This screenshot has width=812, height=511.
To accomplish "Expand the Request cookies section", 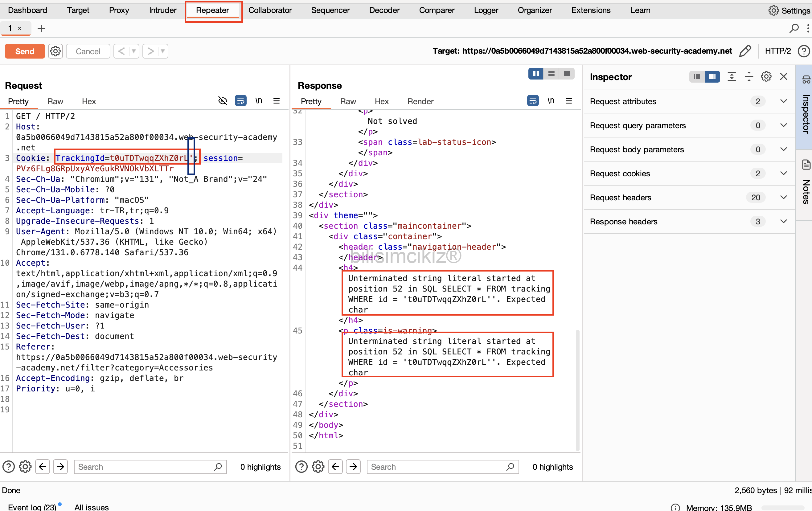I will tap(783, 173).
